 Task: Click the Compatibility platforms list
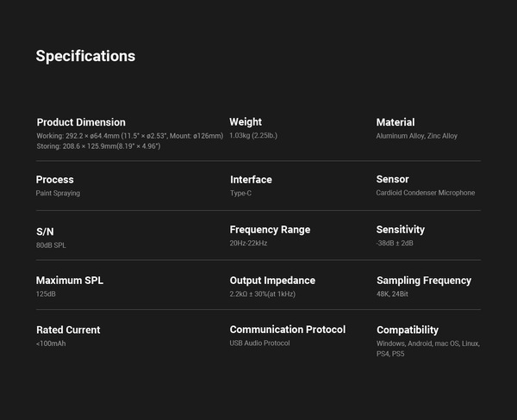(428, 349)
